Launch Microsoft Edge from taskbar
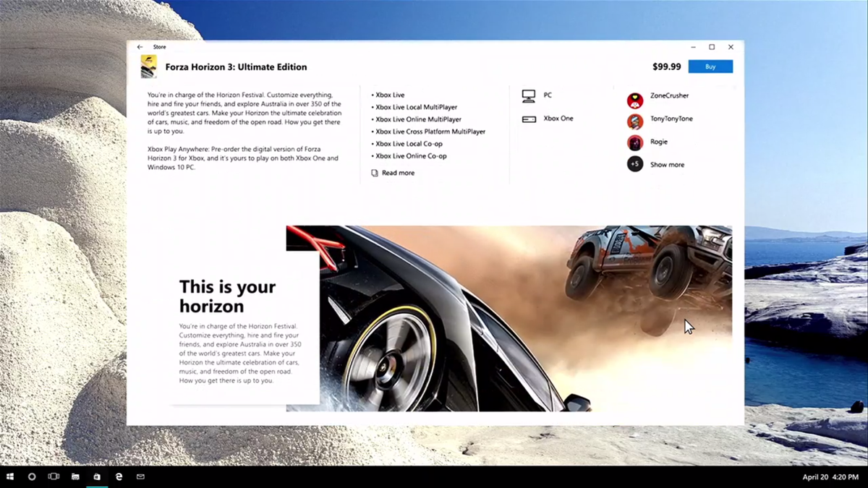The width and height of the screenshot is (868, 488). coord(119,477)
